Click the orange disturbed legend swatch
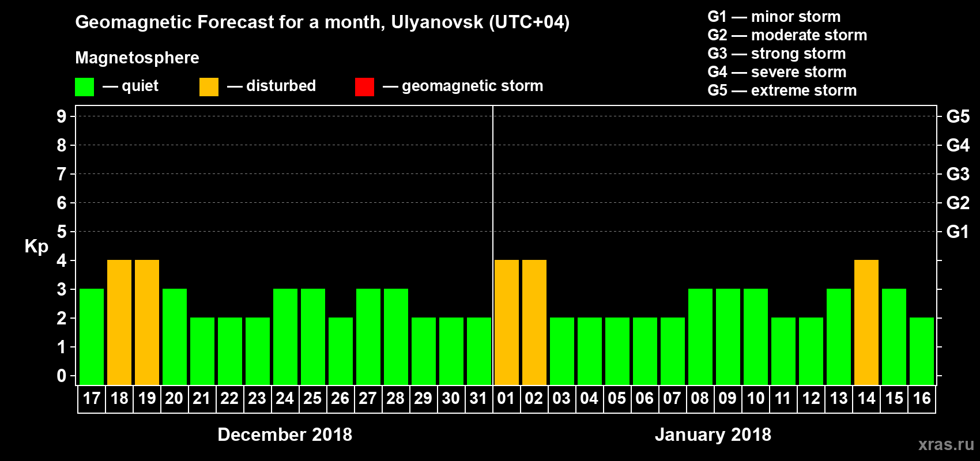The image size is (980, 461). 209,87
